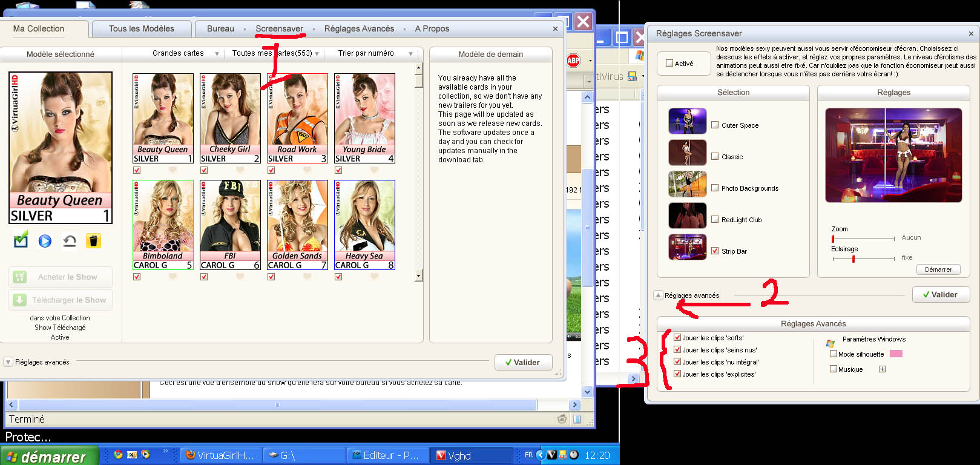Select the Heavy Sea card
This screenshot has height=465, width=980.
click(x=364, y=225)
